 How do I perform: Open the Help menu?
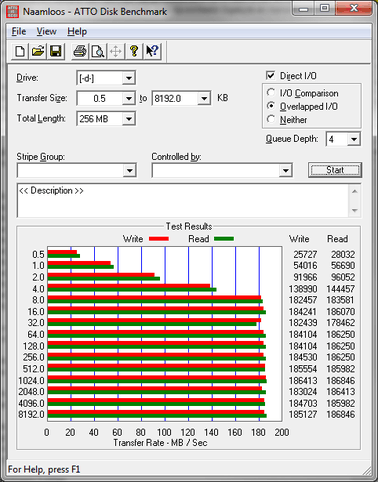tap(77, 32)
